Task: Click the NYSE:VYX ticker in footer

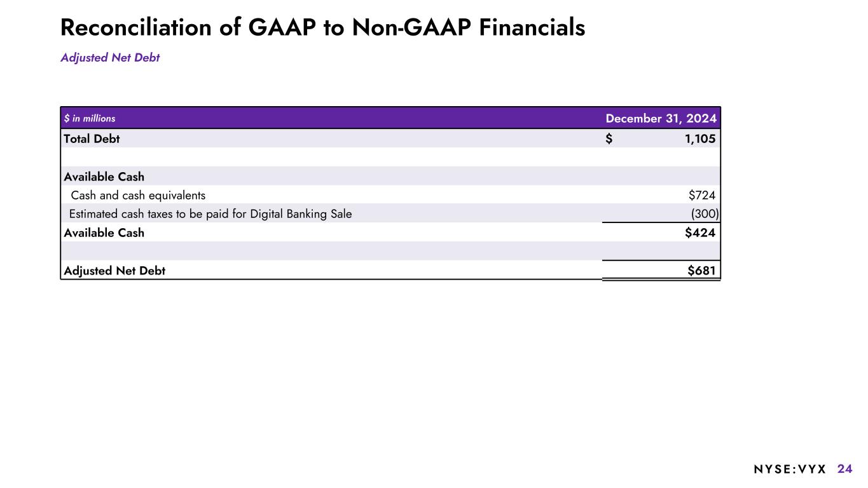Action: pyautogui.click(x=790, y=469)
